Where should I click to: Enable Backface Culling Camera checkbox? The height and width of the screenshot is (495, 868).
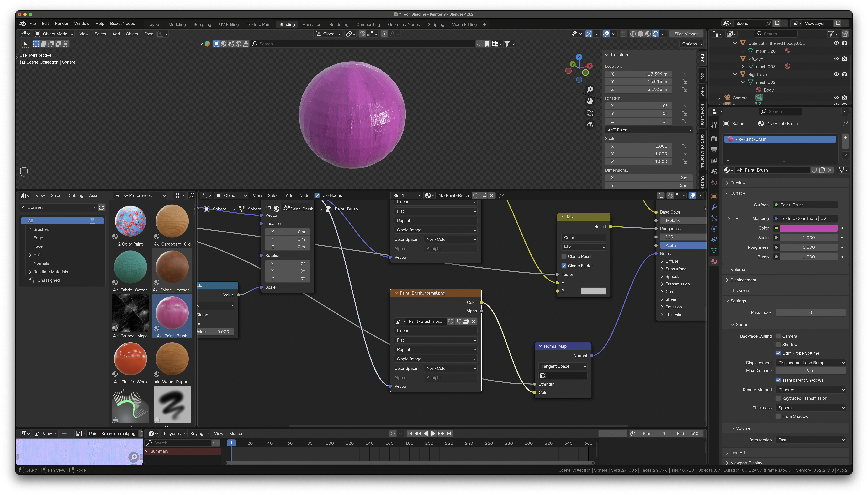click(778, 336)
